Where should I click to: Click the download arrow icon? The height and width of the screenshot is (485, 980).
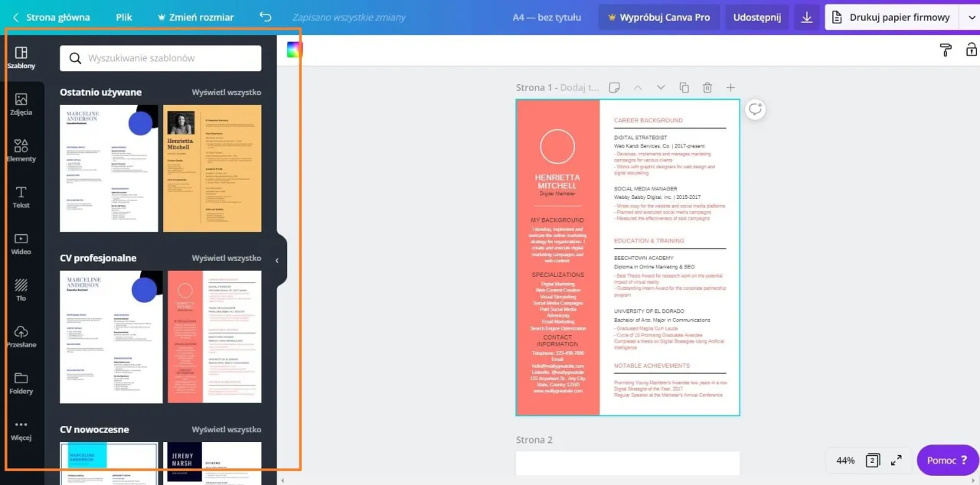[x=806, y=18]
